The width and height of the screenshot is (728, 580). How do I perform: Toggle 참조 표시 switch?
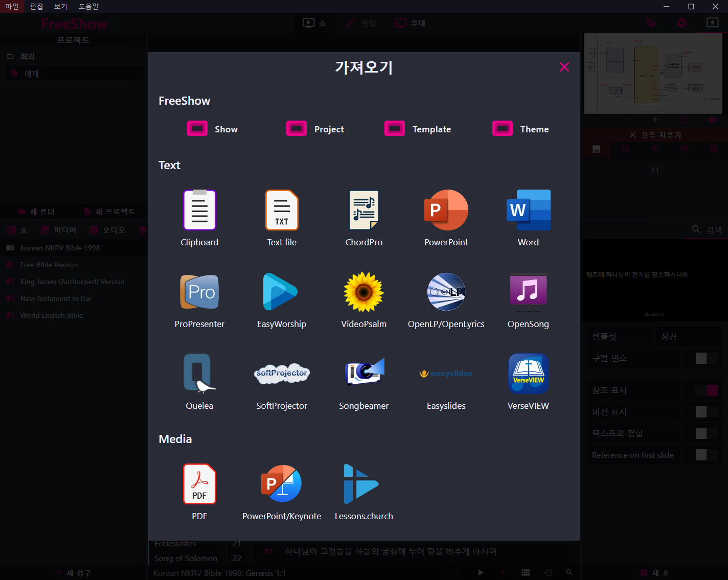click(x=707, y=390)
